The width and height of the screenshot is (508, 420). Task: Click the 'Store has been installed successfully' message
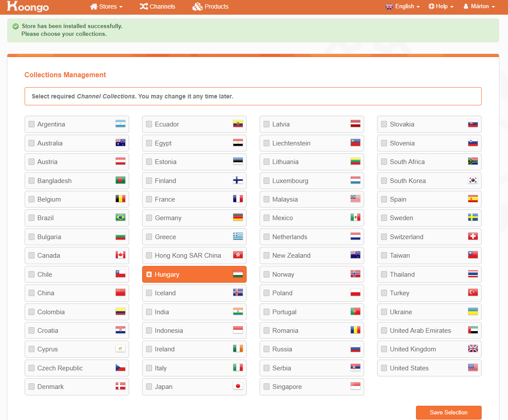pyautogui.click(x=72, y=26)
